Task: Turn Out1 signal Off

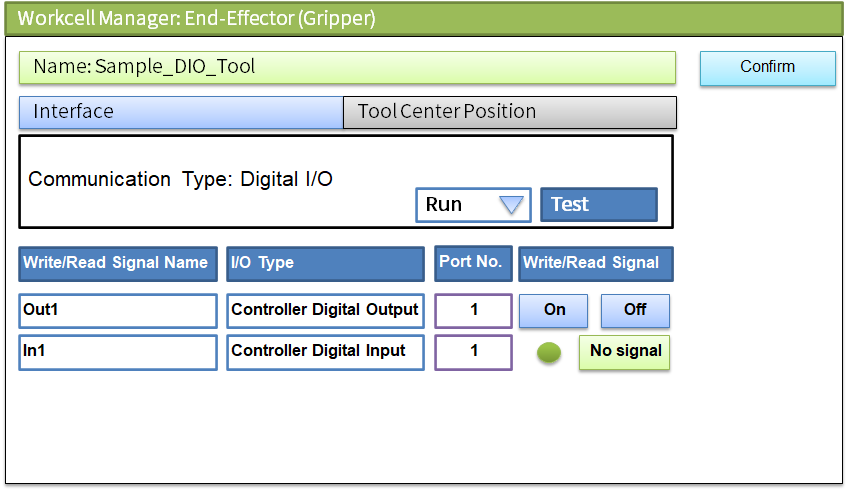Action: (x=635, y=310)
